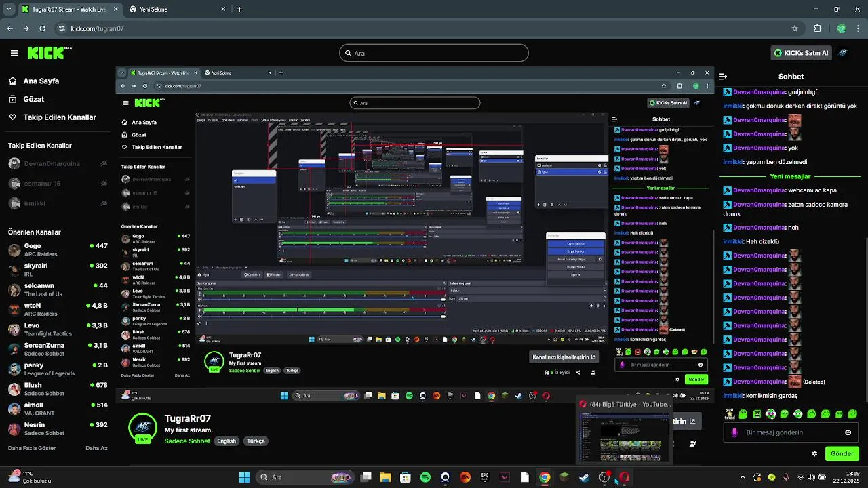Open recommended channel panky
Image resolution: width=868 pixels, height=488 pixels.
tap(58, 369)
